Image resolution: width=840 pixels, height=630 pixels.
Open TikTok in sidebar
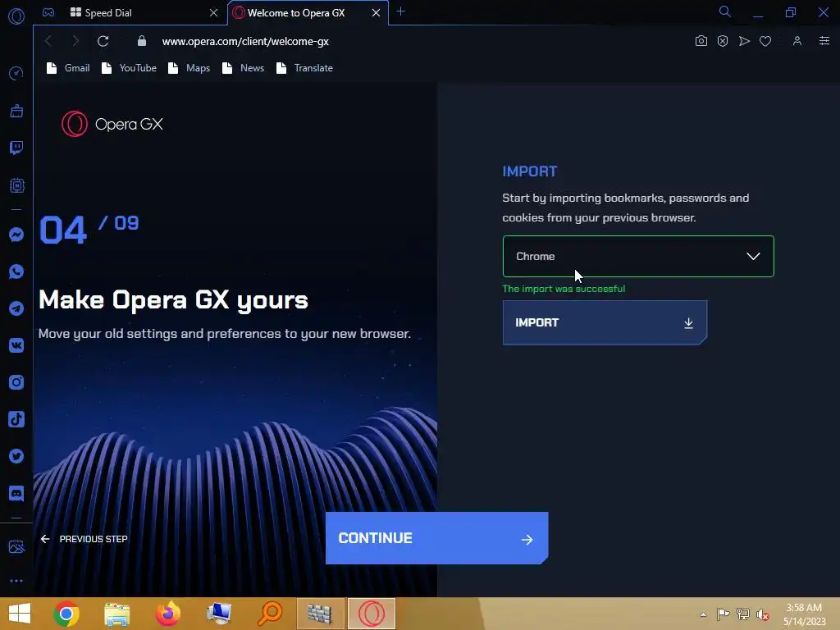pyautogui.click(x=16, y=419)
